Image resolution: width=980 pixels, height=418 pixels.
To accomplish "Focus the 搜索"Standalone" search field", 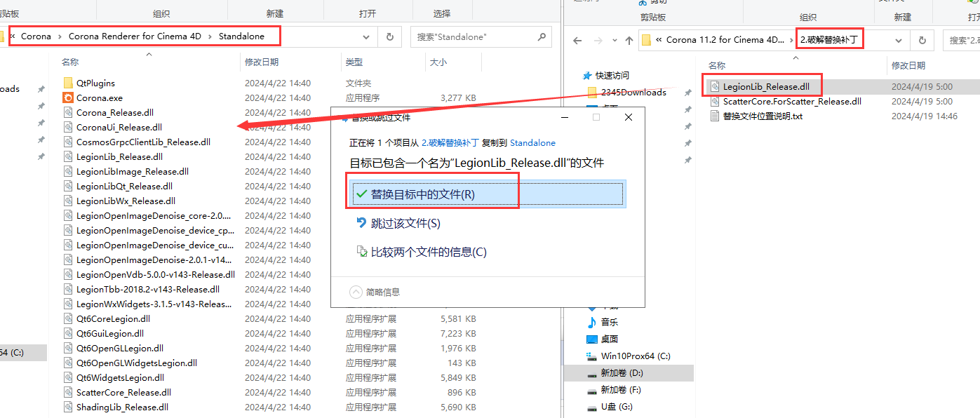I will (474, 36).
